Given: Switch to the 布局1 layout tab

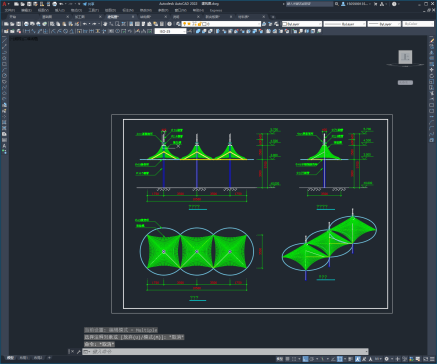Looking at the screenshot, I should pos(23,358).
